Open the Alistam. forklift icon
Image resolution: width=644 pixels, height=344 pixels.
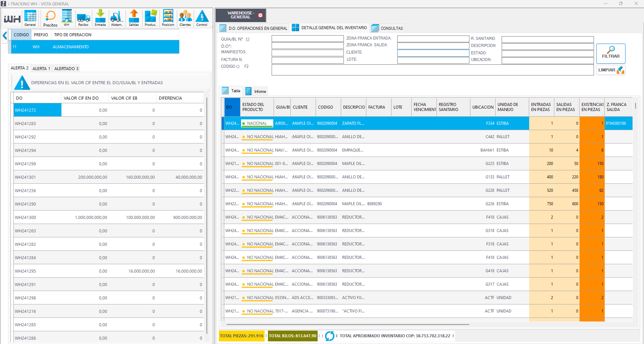(117, 18)
